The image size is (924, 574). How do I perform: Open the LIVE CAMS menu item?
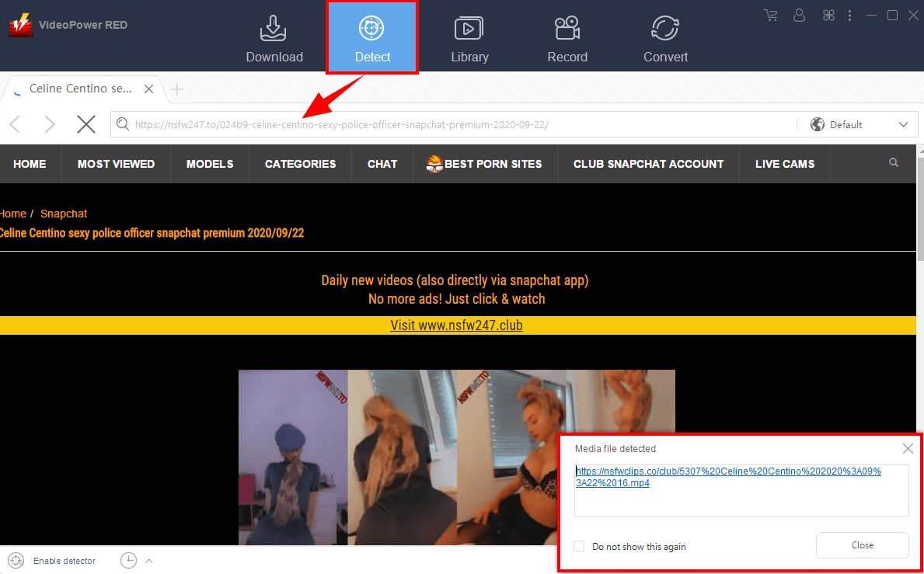pos(785,164)
